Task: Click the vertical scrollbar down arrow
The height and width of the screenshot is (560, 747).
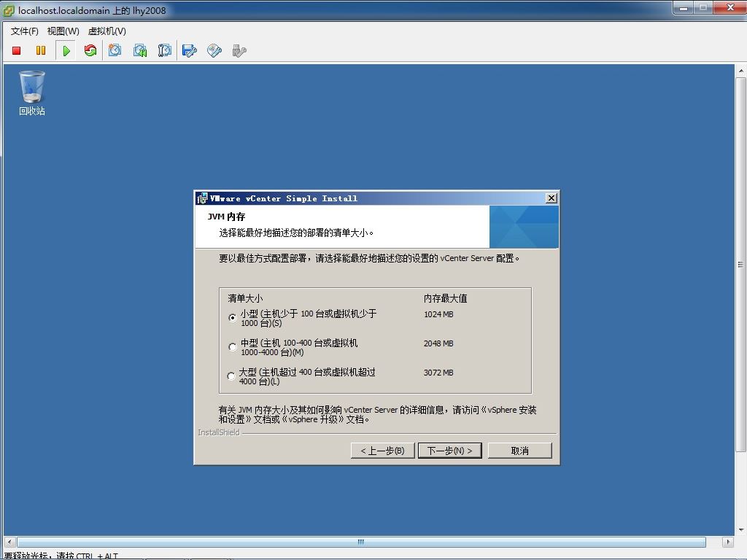Action: point(741,529)
